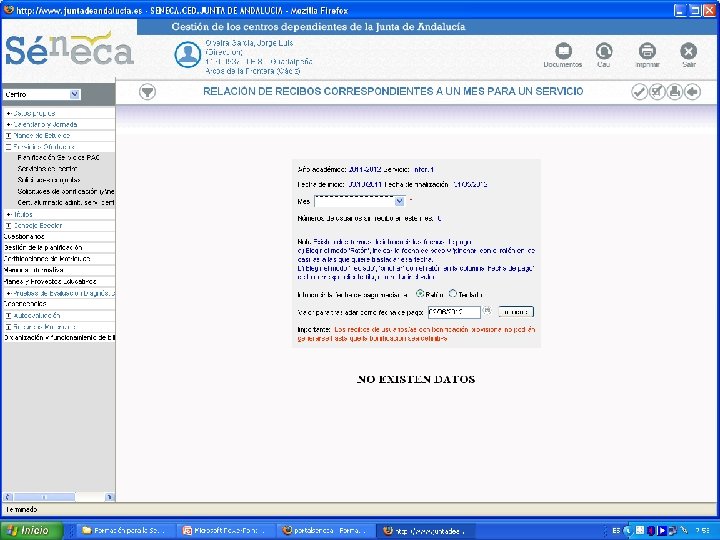Click the ES language indicator in the tray
This screenshot has height=540, width=720.
[616, 530]
